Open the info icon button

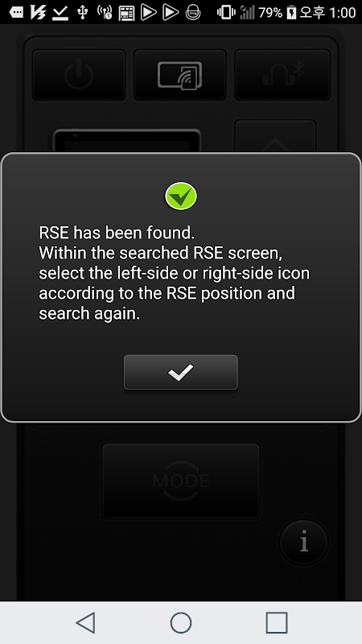304,542
